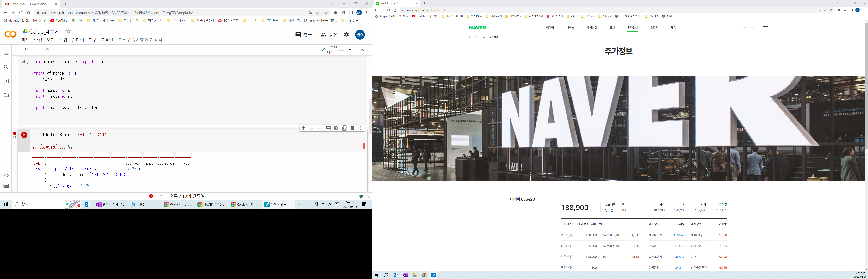Toggle Korean input mode 한 in the taskbar
This screenshot has height=279, width=868.
[x=337, y=205]
